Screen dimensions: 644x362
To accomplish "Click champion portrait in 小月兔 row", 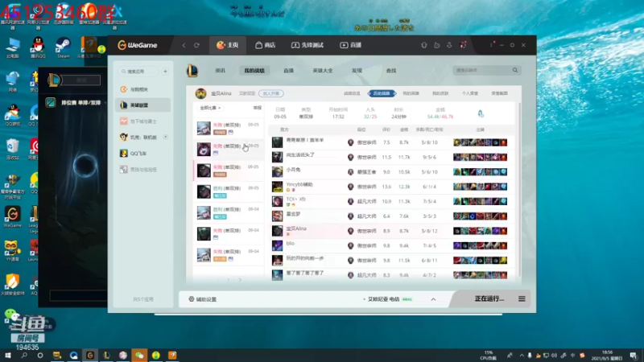I will pos(277,171).
